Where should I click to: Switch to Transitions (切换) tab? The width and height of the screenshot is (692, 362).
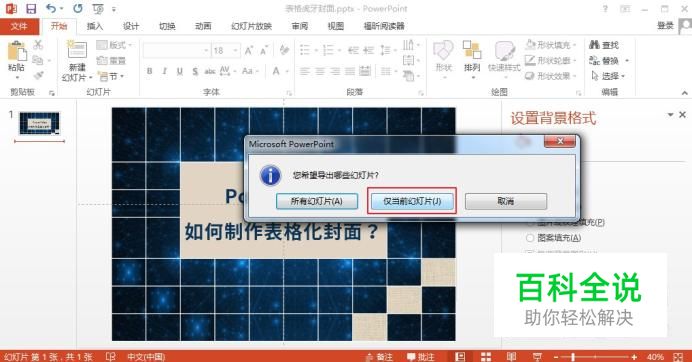(x=167, y=26)
